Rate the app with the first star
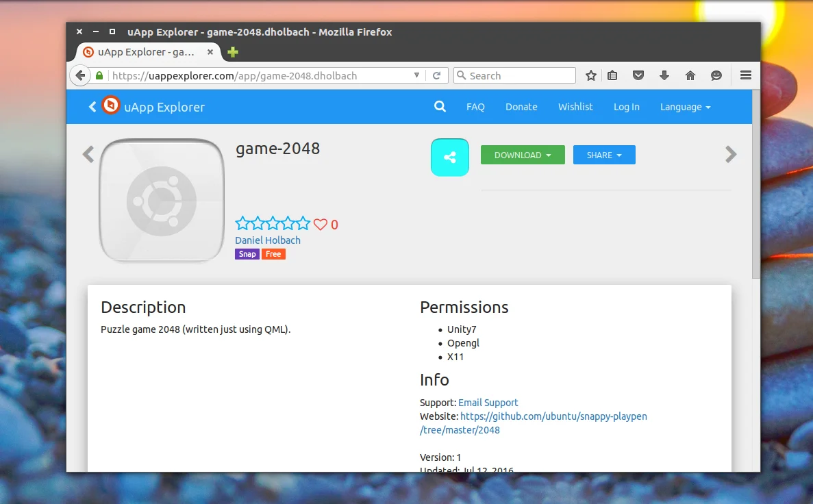Screen dimensions: 813x504 pyautogui.click(x=242, y=223)
